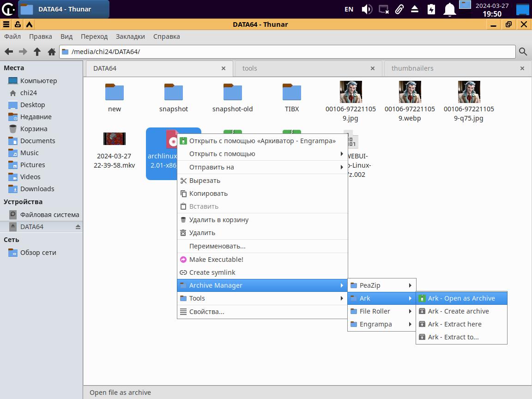Click the search magnifier icon
The width and height of the screenshot is (532, 399).
point(523,52)
